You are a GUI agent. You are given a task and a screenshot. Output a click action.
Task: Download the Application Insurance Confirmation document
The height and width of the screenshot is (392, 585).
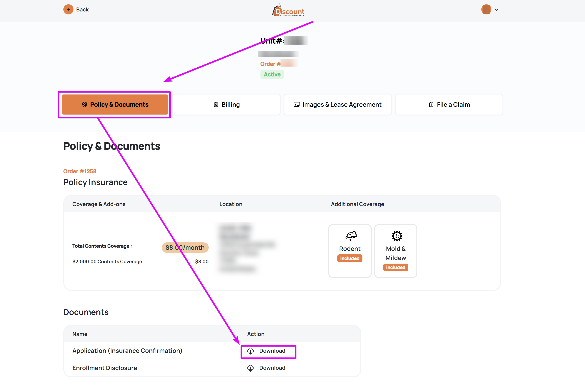[272, 351]
